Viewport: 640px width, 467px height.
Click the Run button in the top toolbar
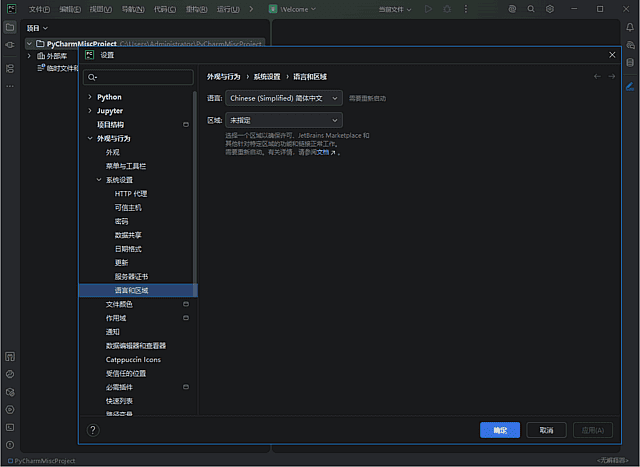[x=428, y=9]
